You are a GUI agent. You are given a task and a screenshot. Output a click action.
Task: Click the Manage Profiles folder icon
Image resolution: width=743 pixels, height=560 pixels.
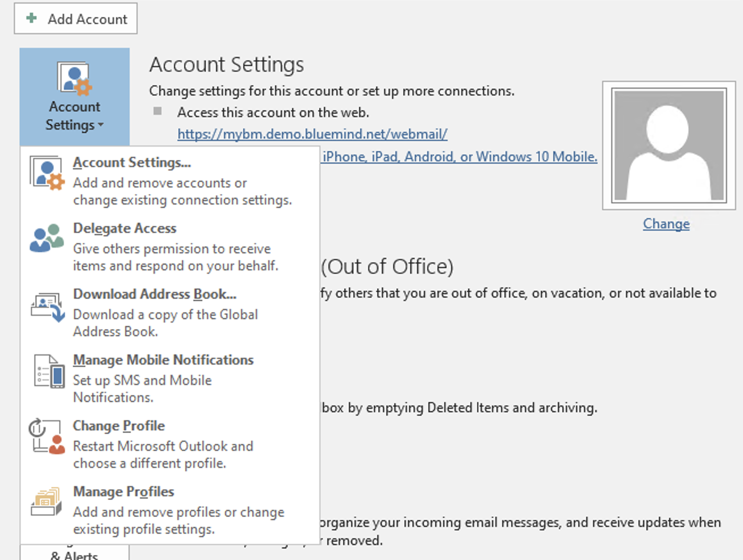(x=47, y=502)
